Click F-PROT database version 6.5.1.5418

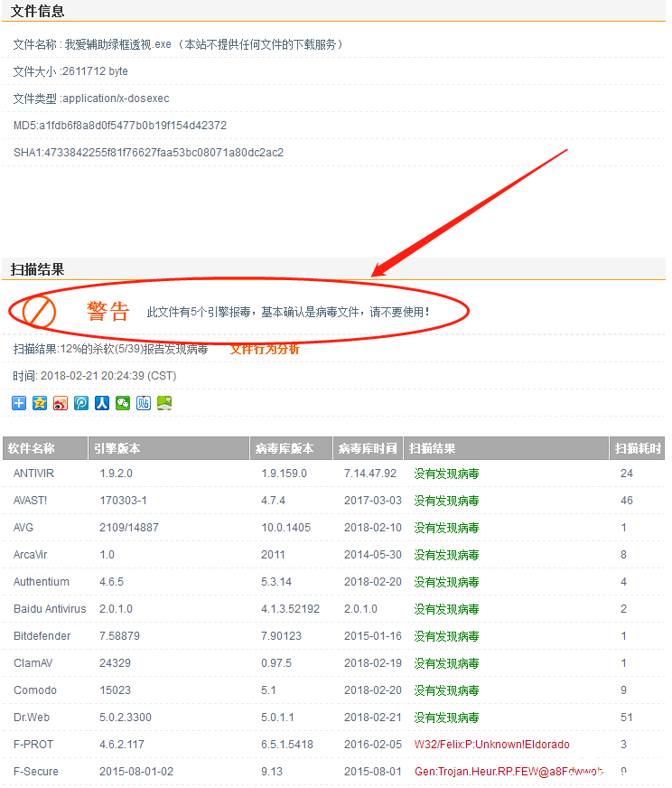coord(287,745)
